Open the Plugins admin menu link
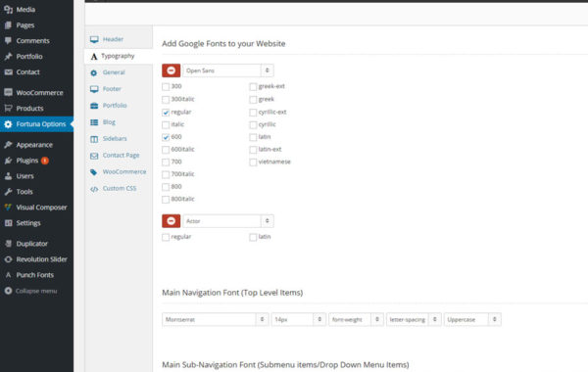The image size is (588, 372). [x=27, y=161]
